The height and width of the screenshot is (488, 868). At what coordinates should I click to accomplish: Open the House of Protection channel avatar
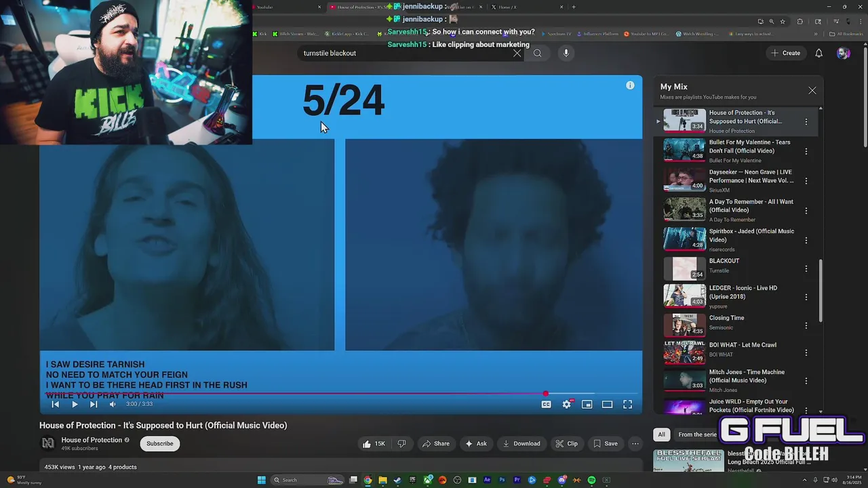pos(47,443)
